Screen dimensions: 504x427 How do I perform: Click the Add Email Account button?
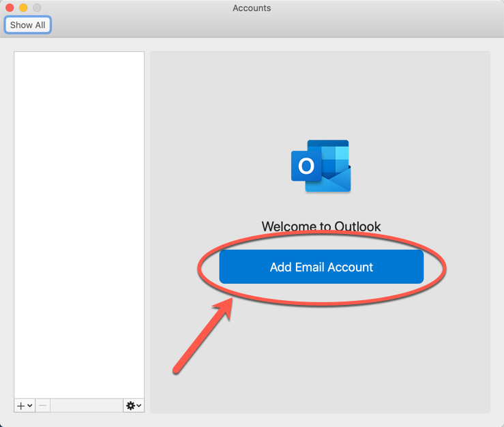(321, 267)
